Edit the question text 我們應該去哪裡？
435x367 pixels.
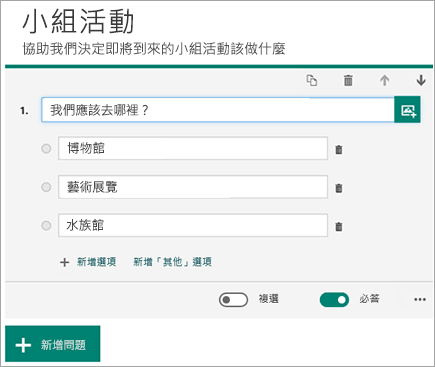pyautogui.click(x=218, y=110)
